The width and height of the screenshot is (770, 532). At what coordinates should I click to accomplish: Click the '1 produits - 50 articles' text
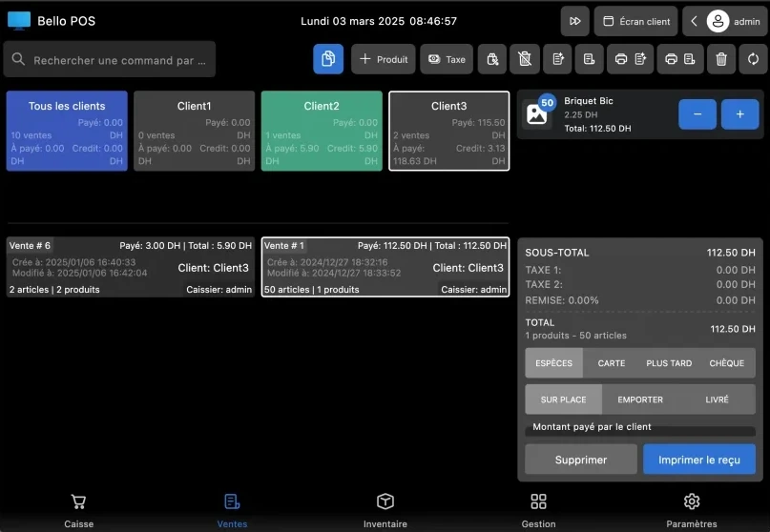576,336
